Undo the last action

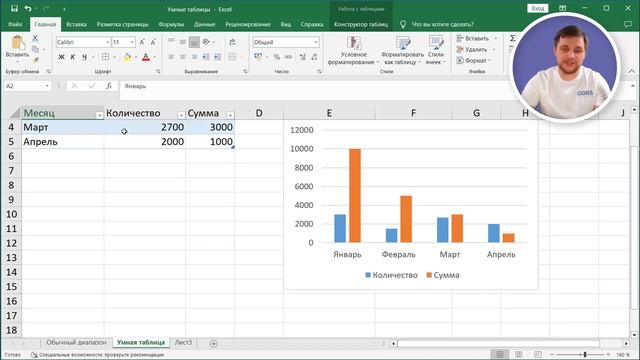28,9
